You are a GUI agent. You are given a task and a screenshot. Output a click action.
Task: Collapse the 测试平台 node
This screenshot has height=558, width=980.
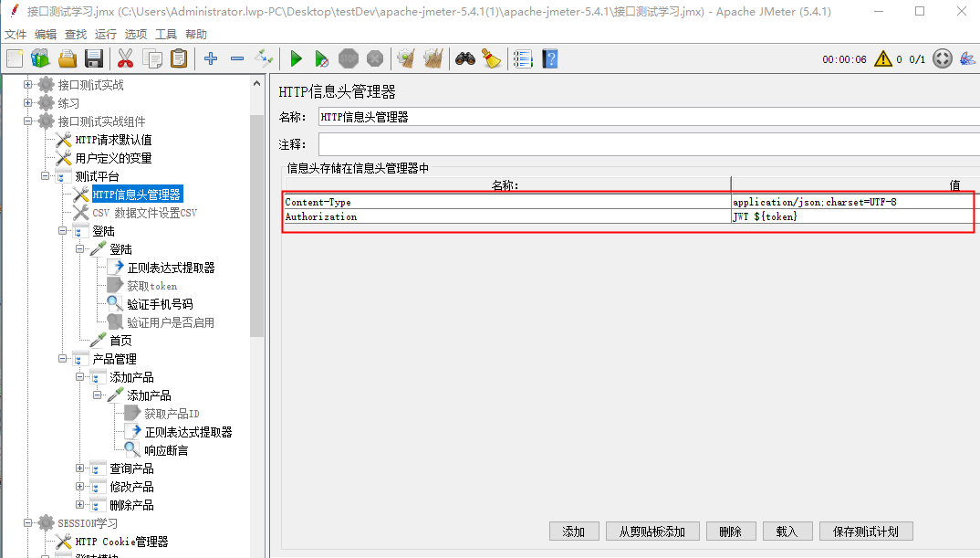[45, 175]
